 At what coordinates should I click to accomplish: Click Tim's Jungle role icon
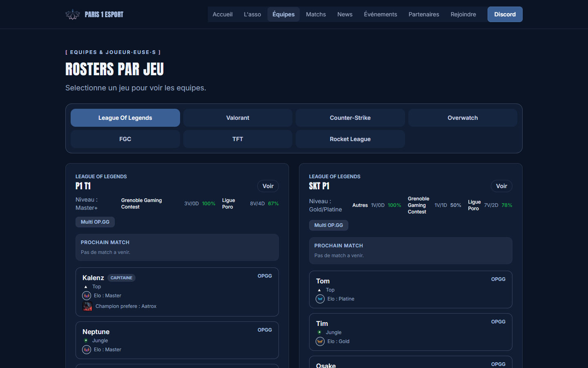[x=319, y=332]
